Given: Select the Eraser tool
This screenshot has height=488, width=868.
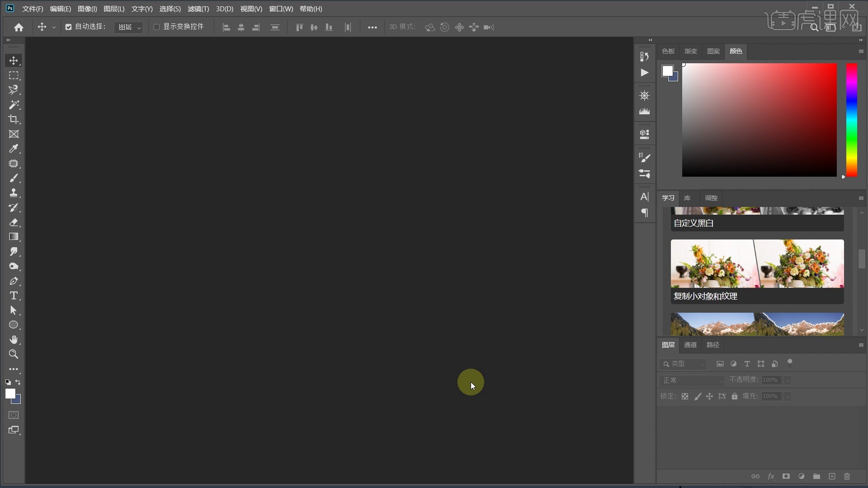Looking at the screenshot, I should tap(14, 222).
